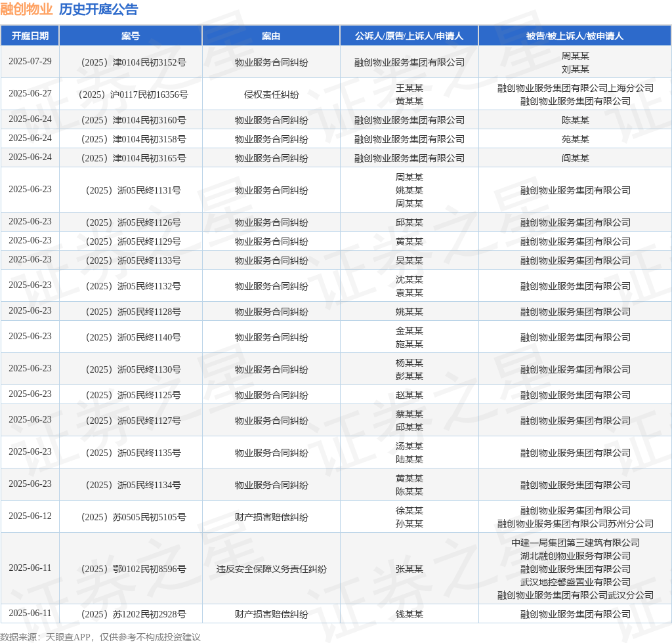
Task: Click case number （2025）浙05民终1130号
Action: [134, 369]
